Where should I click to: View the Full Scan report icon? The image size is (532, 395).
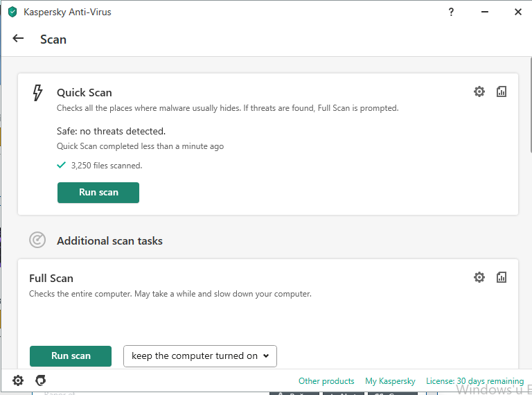[502, 277]
